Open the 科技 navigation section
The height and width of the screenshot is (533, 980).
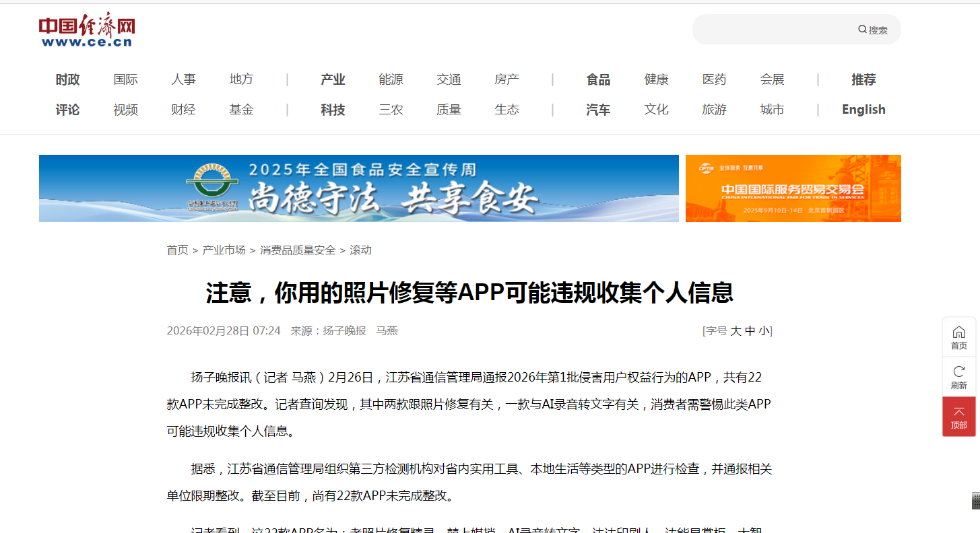coord(333,110)
